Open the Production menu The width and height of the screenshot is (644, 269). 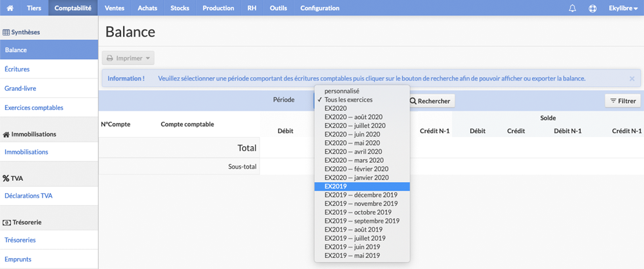[218, 8]
